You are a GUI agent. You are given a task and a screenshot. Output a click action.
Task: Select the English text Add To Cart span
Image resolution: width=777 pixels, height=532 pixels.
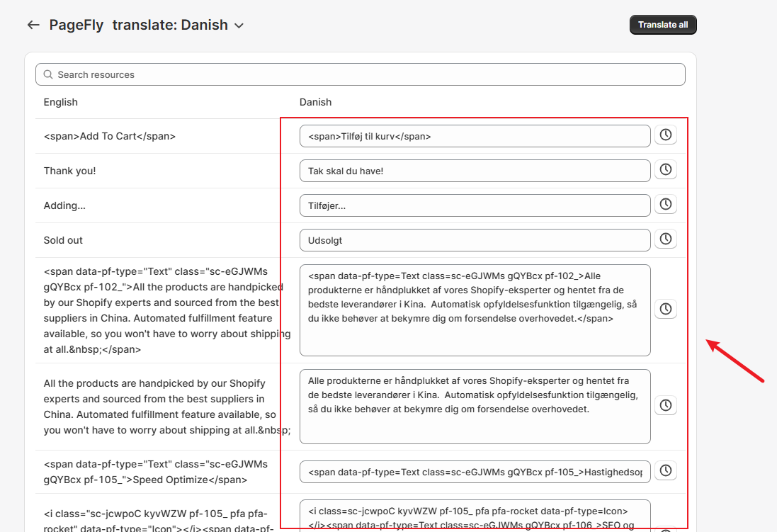tap(110, 136)
